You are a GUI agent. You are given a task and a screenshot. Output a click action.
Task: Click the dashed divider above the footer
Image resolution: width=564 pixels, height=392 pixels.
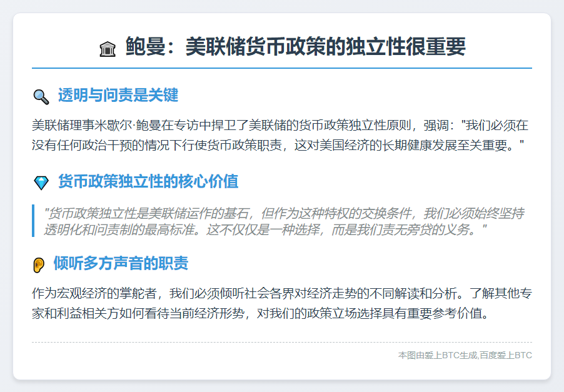[282, 342]
